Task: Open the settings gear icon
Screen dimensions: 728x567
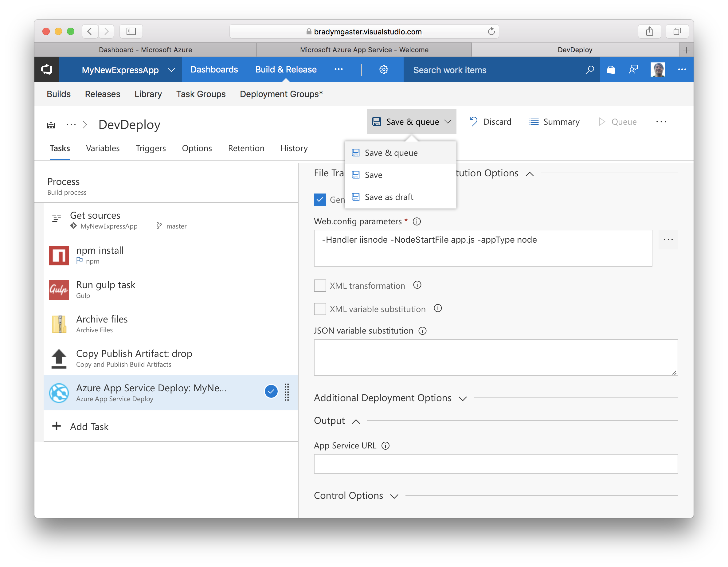Action: [x=384, y=70]
